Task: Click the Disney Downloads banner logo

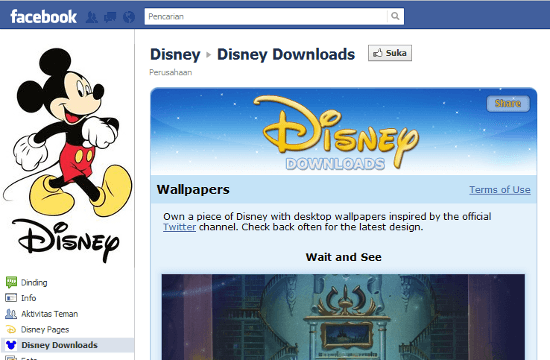Action: (336, 133)
